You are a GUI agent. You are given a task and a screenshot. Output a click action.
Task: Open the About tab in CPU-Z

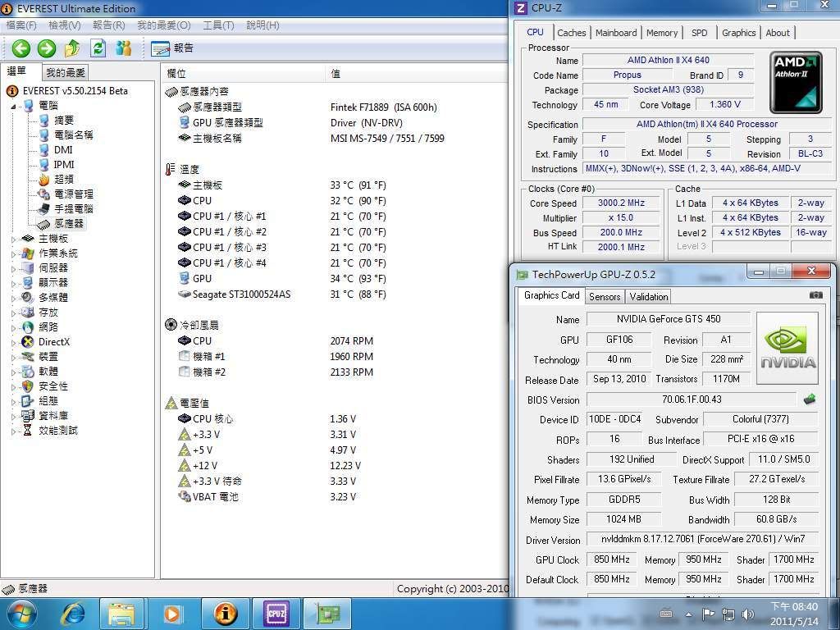[778, 33]
